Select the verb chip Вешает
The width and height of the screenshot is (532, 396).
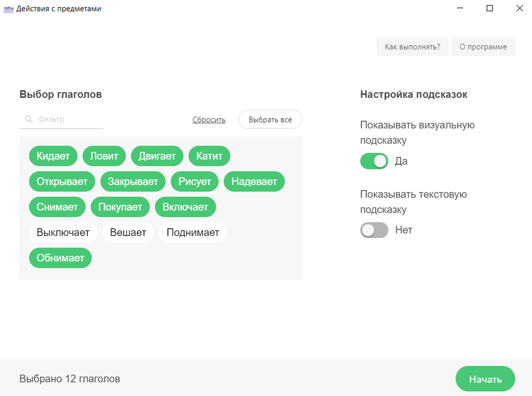coord(128,232)
